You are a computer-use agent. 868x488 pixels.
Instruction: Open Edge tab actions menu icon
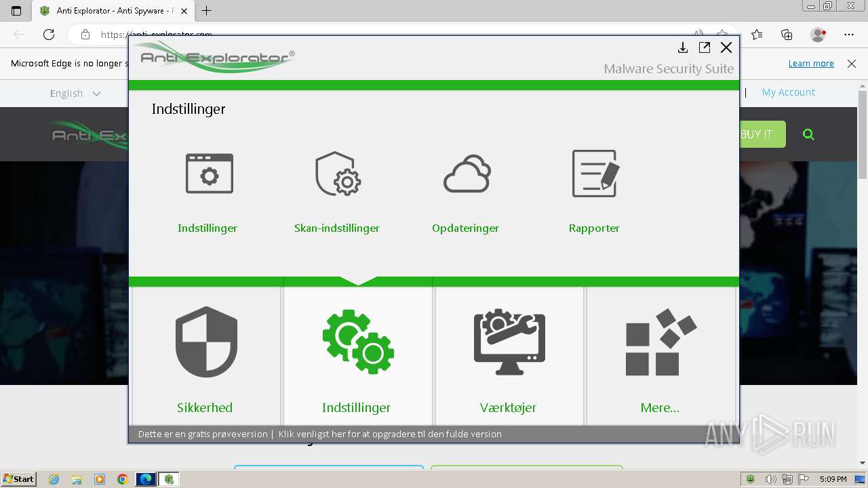pyautogui.click(x=16, y=11)
